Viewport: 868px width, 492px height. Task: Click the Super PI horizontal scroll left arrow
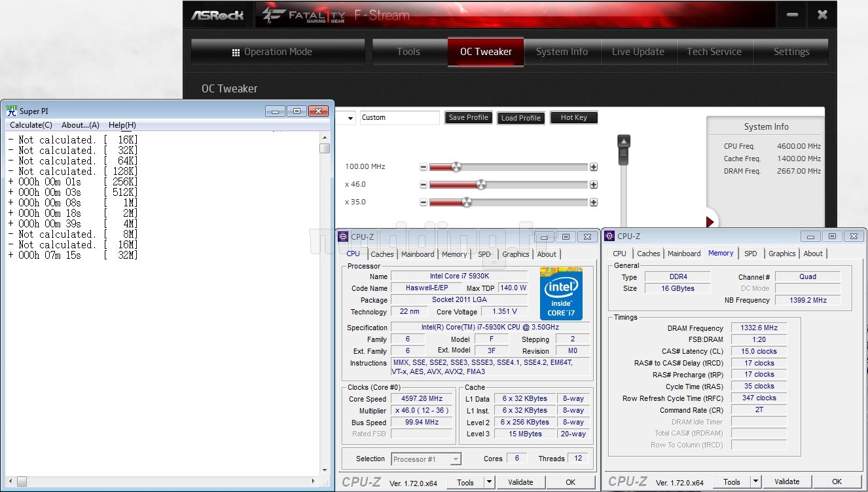pyautogui.click(x=10, y=482)
